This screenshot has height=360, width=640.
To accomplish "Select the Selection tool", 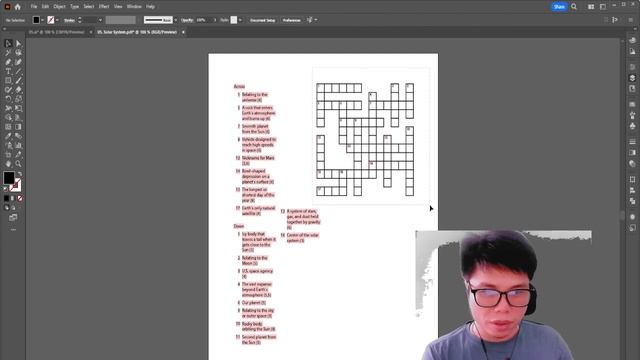I will coord(8,43).
